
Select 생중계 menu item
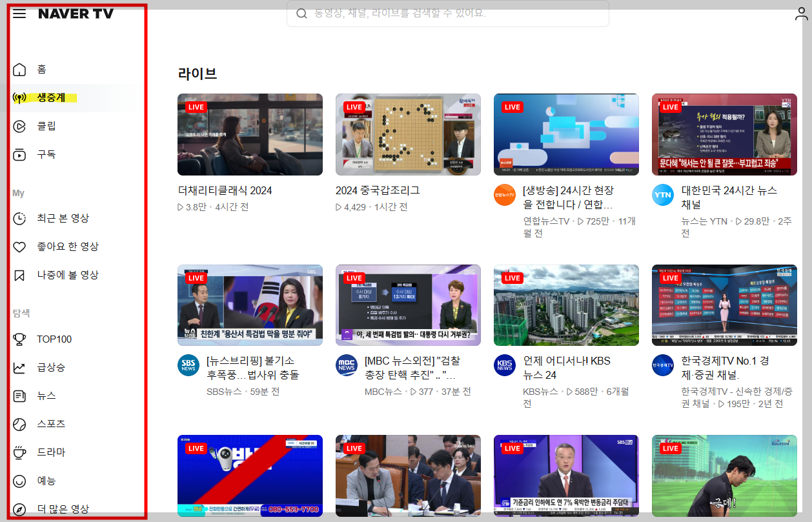click(x=51, y=98)
